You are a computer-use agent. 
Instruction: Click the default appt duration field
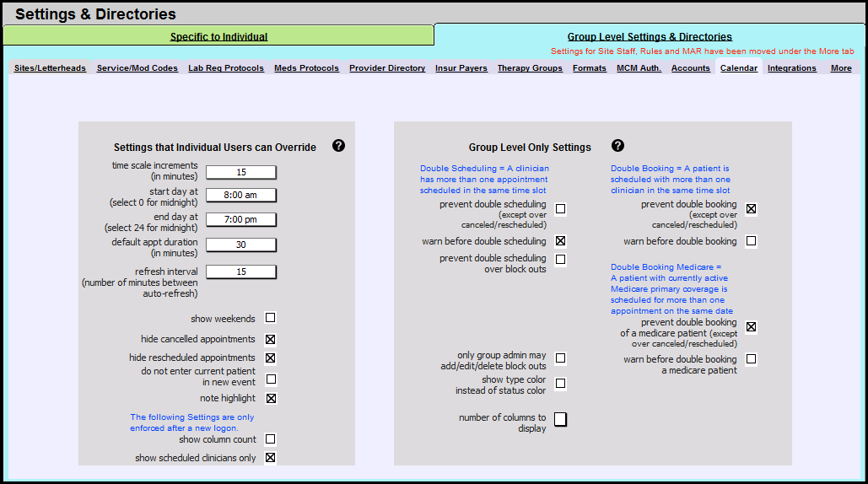pos(240,245)
